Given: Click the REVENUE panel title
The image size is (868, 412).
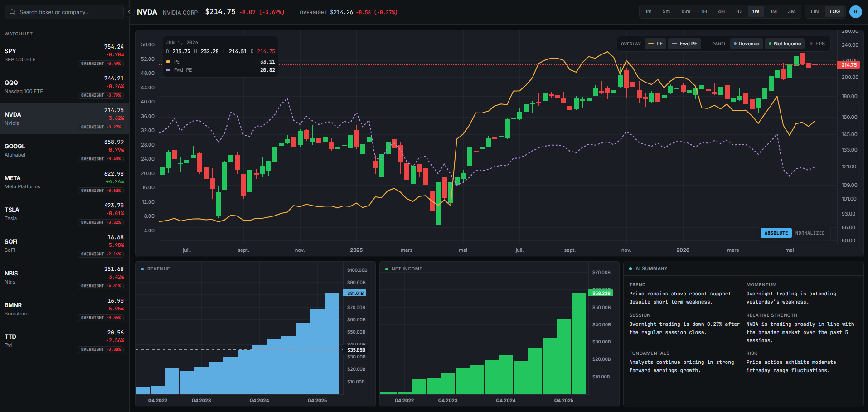Looking at the screenshot, I should (x=158, y=269).
